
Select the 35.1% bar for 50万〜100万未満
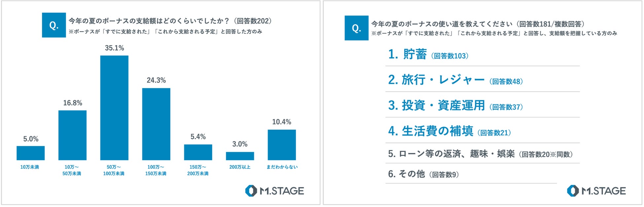[x=114, y=108]
